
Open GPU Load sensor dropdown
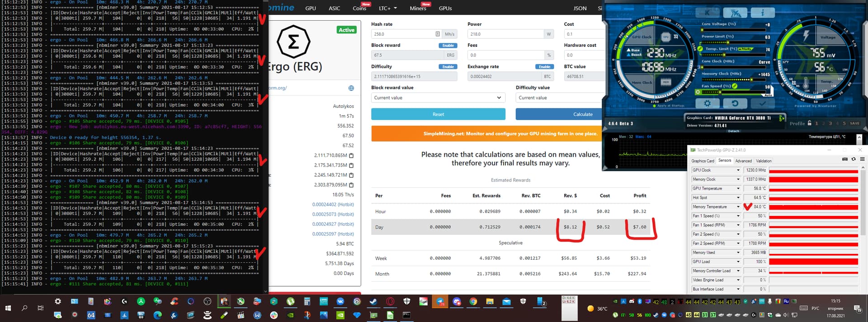tap(738, 261)
